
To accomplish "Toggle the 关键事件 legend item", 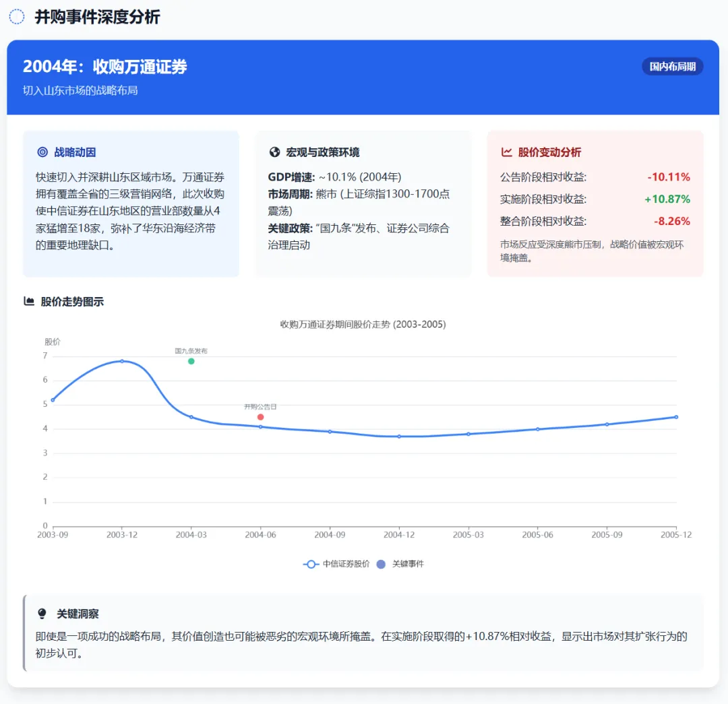I will pyautogui.click(x=400, y=564).
